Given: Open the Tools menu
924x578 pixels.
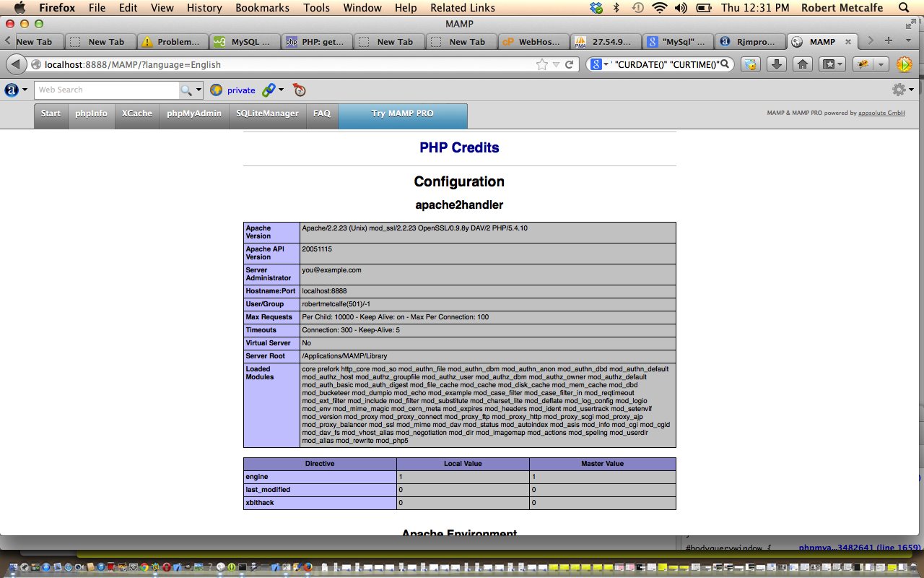Looking at the screenshot, I should point(316,8).
